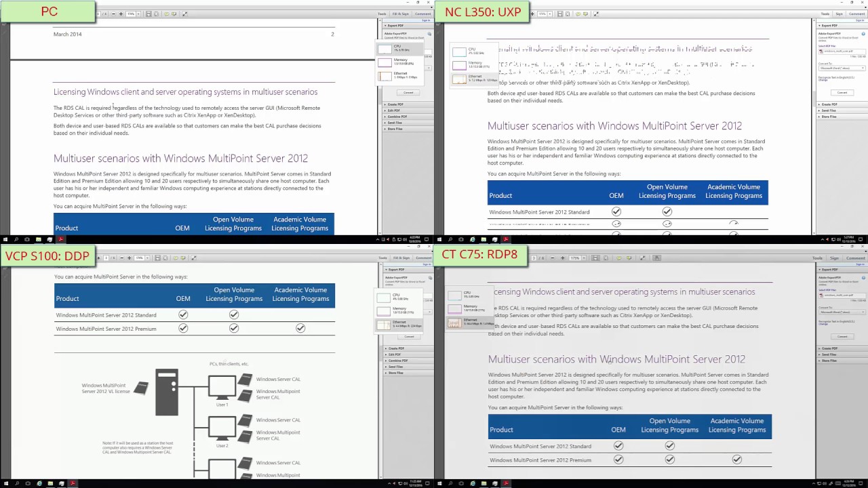Click read mode icon in PC window toolbar
868x488 pixels.
pos(184,14)
